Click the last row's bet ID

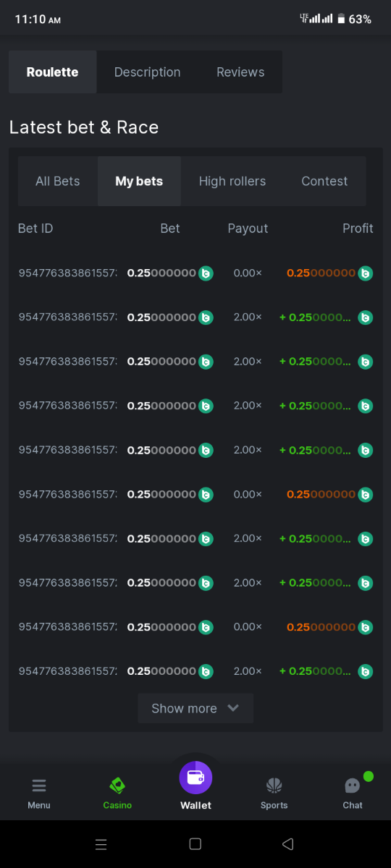(67, 671)
